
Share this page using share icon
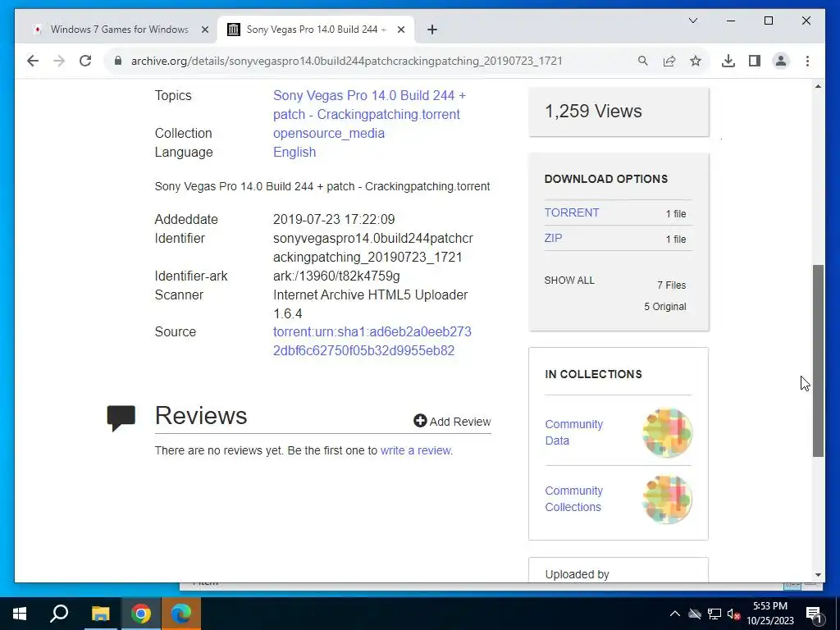coord(669,61)
